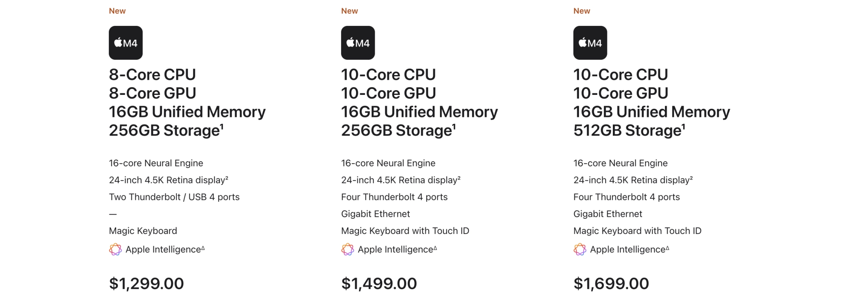Click the "512GB Storage" heading text
The width and height of the screenshot is (868, 300).
627,131
